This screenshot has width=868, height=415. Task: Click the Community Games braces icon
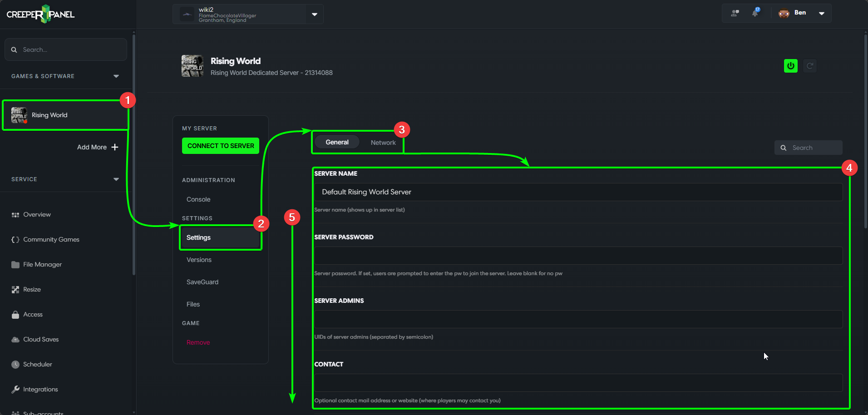[x=15, y=240]
